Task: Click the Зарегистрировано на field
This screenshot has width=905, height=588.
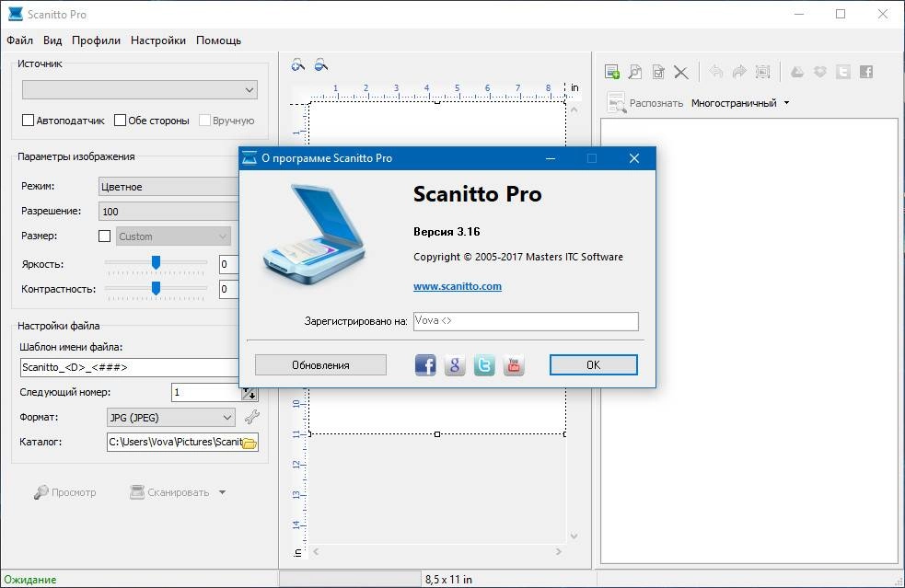Action: pos(526,321)
